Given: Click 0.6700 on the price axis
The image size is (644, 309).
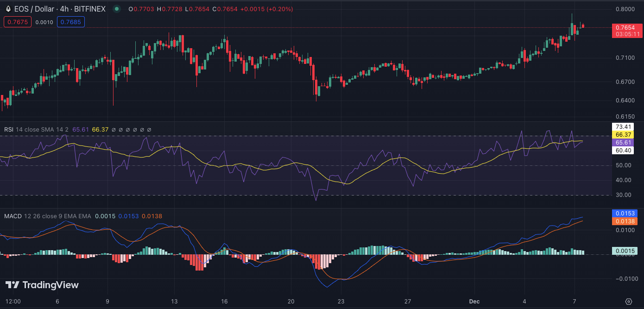Looking at the screenshot, I should click(x=625, y=82).
